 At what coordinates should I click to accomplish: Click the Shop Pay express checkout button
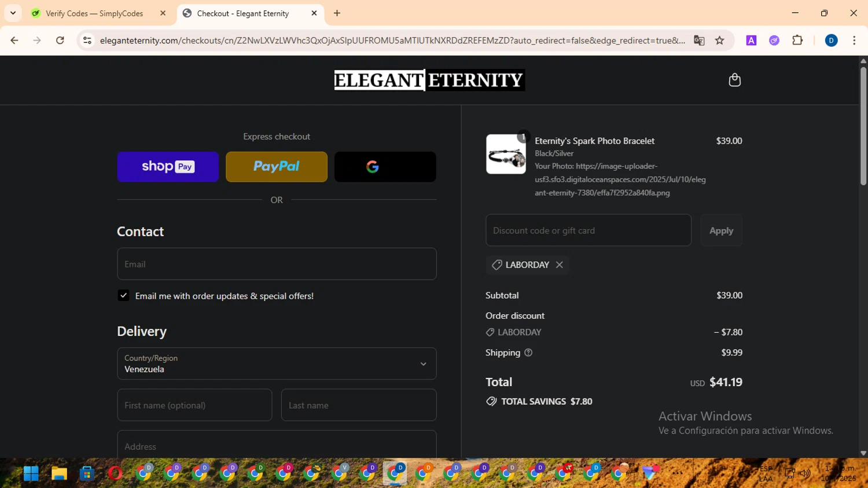[x=168, y=167]
